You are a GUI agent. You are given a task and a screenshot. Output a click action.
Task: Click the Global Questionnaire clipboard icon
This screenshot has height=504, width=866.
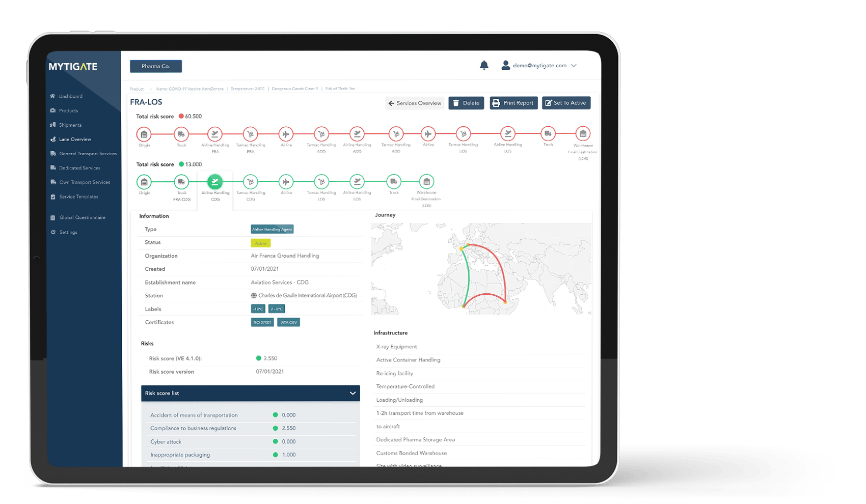53,217
